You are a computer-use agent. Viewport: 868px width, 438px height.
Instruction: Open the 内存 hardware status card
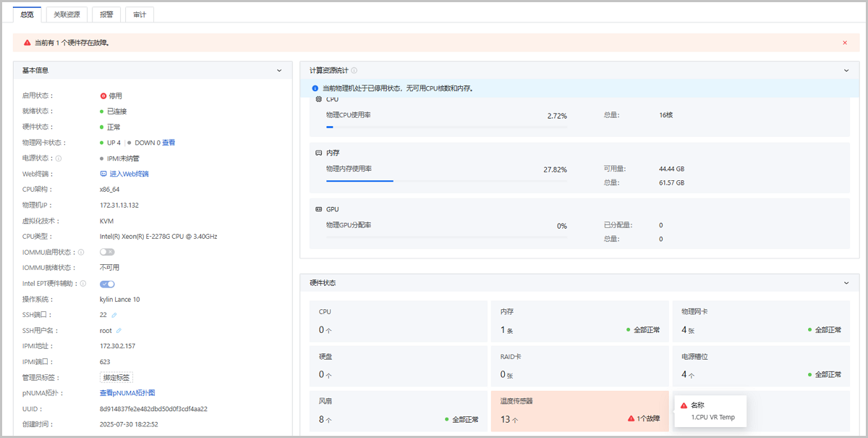coord(580,321)
